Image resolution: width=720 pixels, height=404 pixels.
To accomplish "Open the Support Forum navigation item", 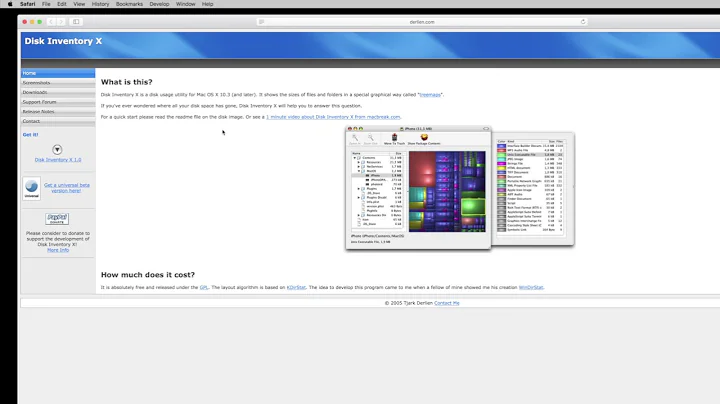I will pyautogui.click(x=58, y=102).
